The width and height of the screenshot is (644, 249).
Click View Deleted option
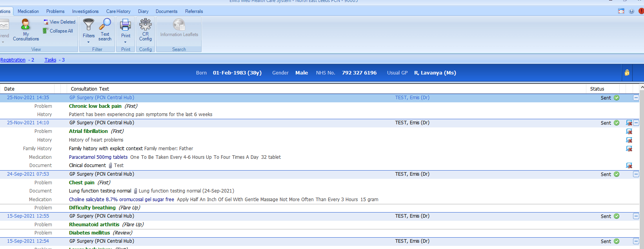click(x=59, y=22)
